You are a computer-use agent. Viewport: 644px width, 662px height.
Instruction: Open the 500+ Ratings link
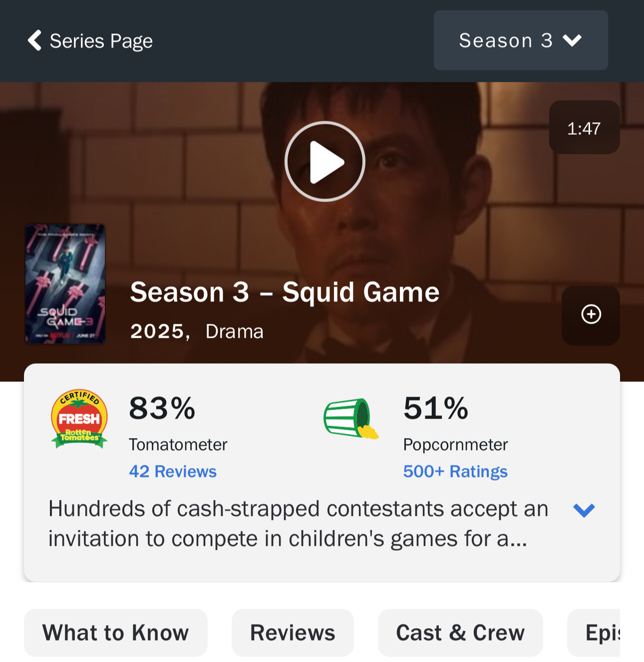click(x=455, y=471)
